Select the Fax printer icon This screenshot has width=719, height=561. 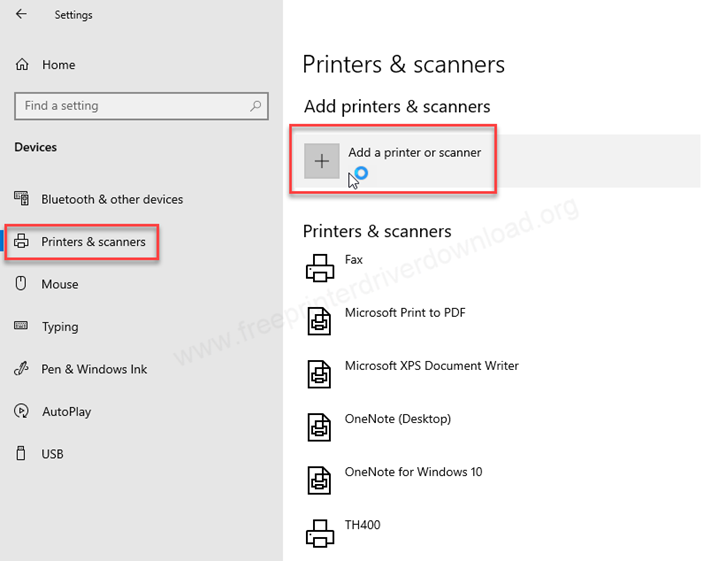pos(319,267)
